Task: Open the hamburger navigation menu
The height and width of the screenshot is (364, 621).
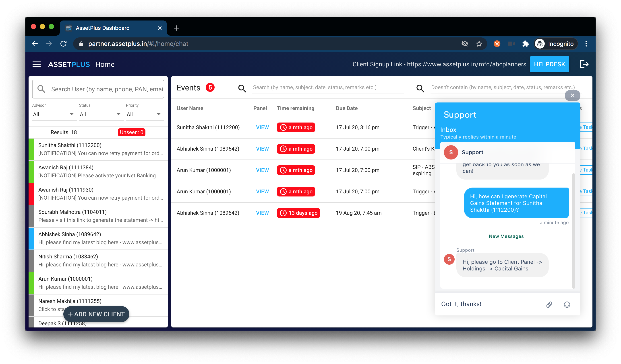Action: pos(37,64)
